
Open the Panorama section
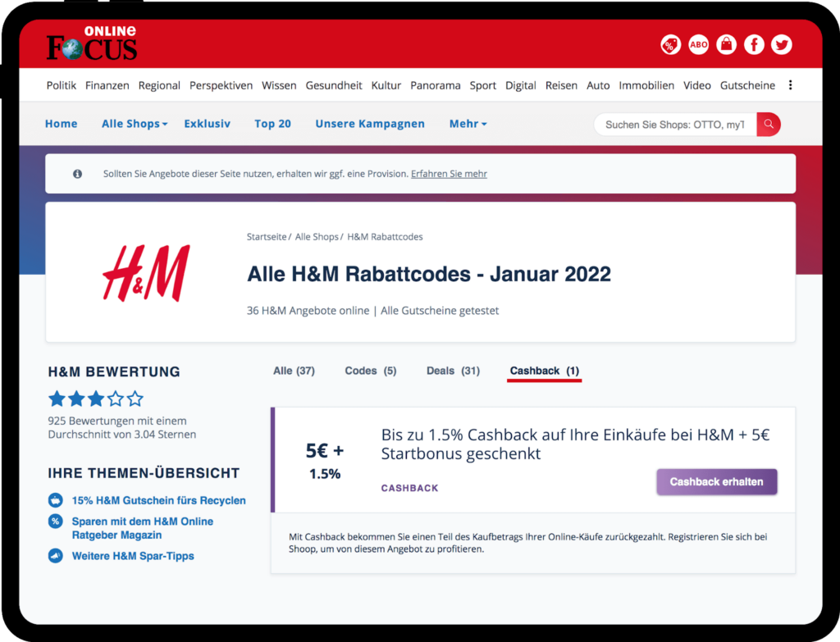435,85
